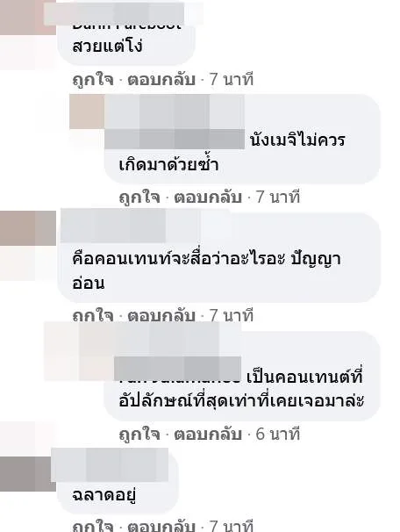Click ตอบกลับ under "เป็นคอนเทนต์ที่อัปลักษณ์" reply
The width and height of the screenshot is (400, 532).
208,434
